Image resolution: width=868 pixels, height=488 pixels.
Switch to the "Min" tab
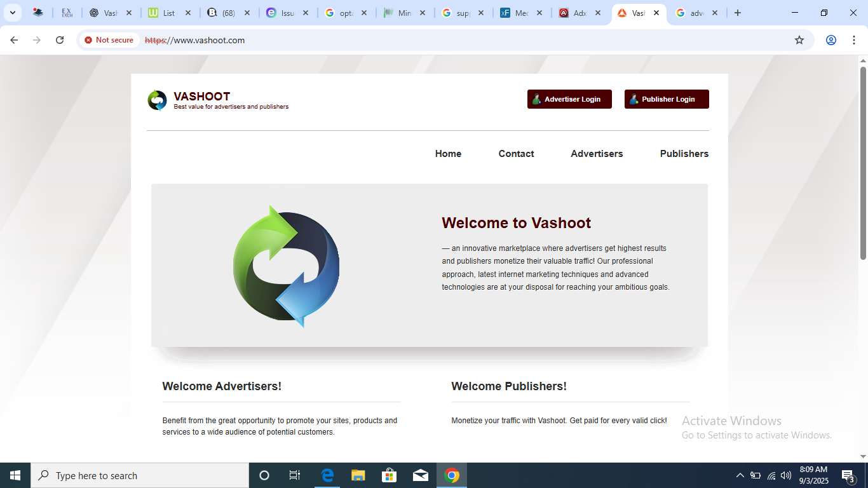pyautogui.click(x=405, y=13)
